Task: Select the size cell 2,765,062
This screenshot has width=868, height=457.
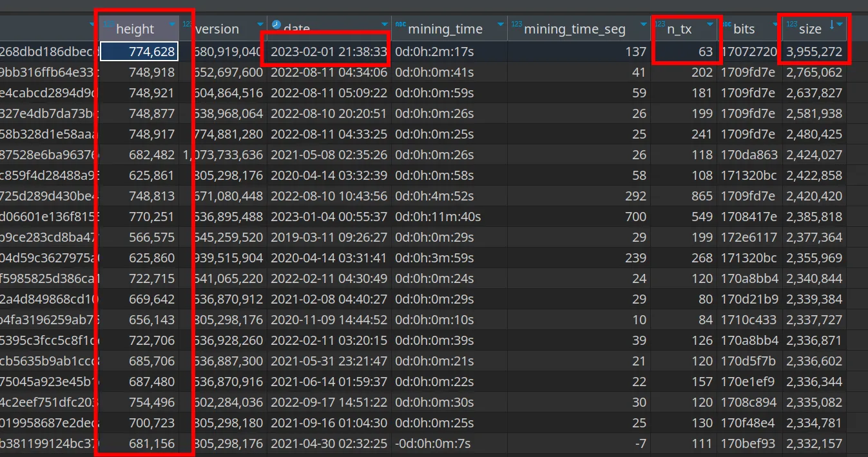Action: [815, 72]
